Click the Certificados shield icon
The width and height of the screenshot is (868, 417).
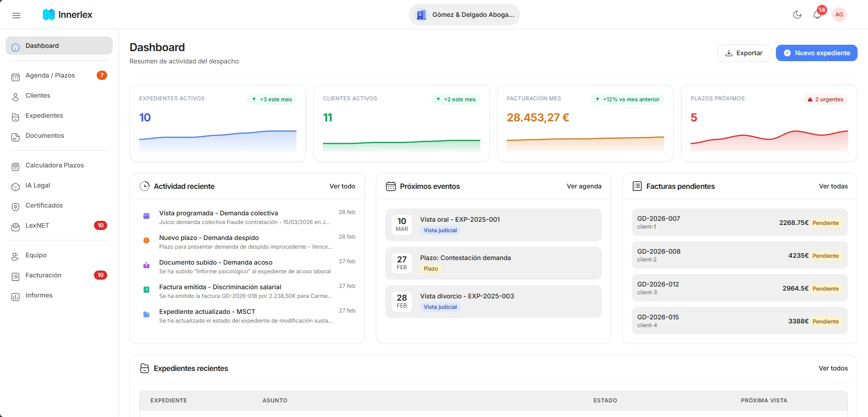pos(16,207)
